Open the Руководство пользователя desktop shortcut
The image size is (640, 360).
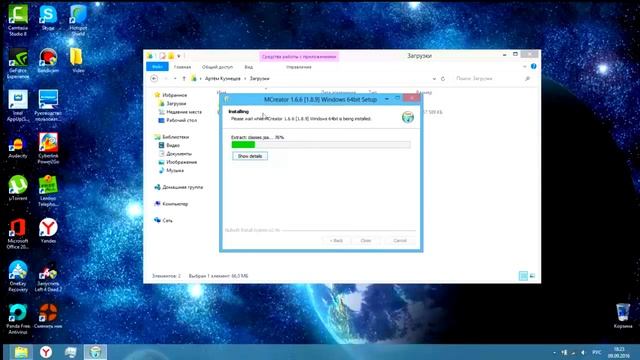click(48, 106)
